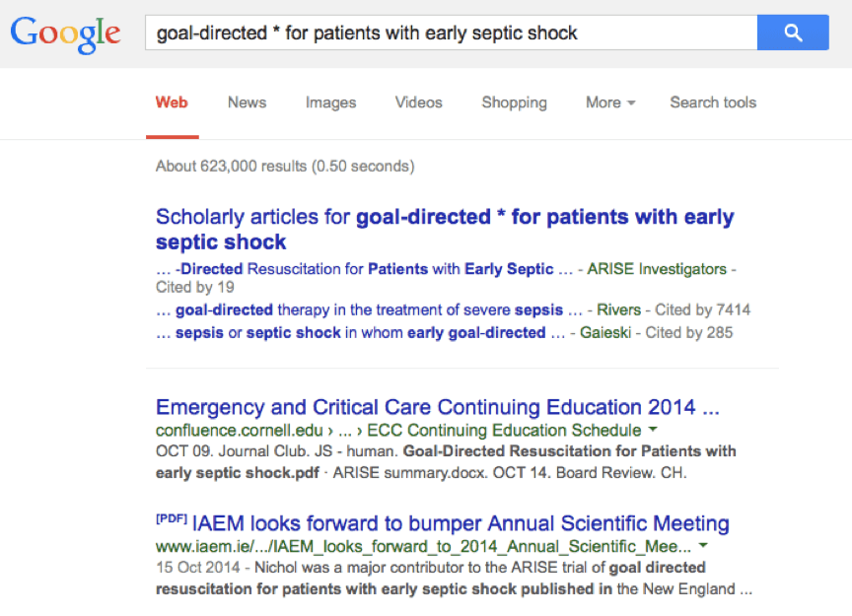The width and height of the screenshot is (852, 616).
Task: Expand the More dropdown menu
Action: coord(610,103)
